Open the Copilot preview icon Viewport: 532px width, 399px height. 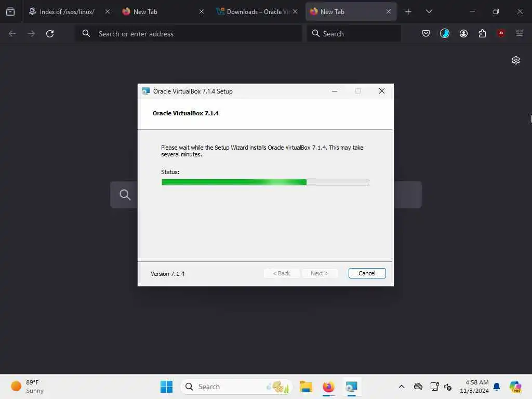(515, 387)
